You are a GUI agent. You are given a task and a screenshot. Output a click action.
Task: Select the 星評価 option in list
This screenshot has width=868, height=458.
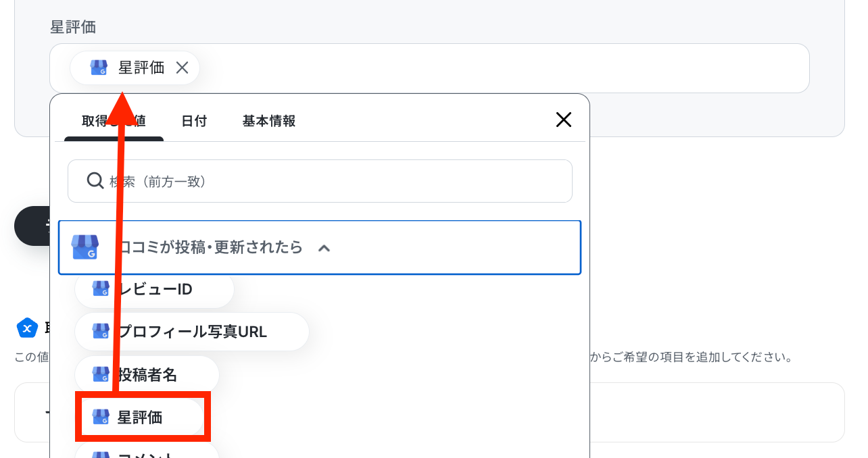140,417
